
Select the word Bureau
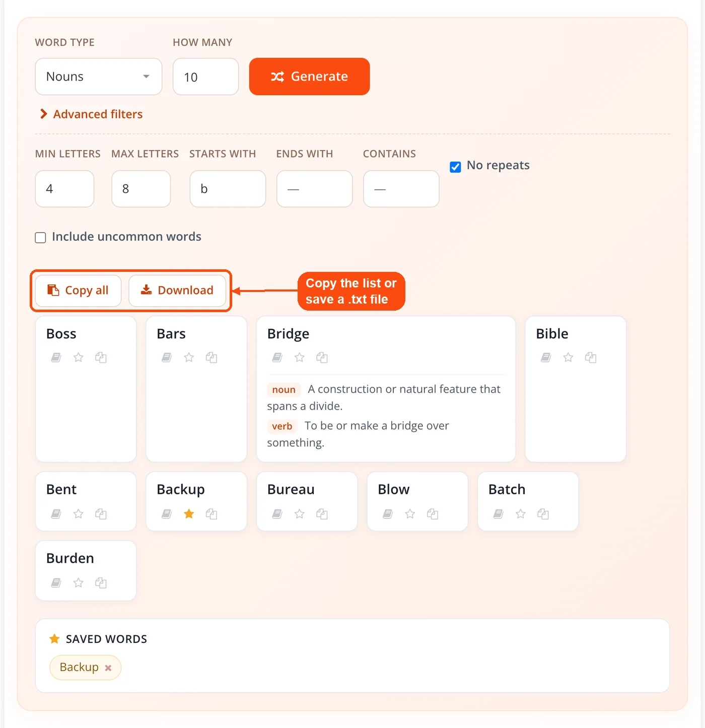(x=291, y=489)
